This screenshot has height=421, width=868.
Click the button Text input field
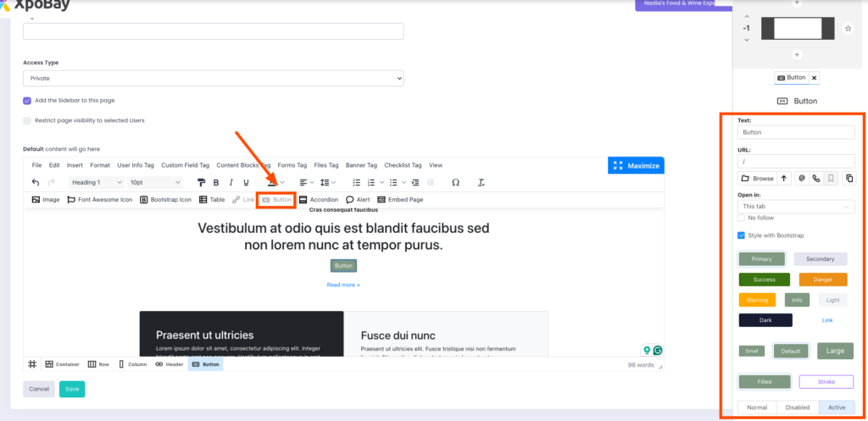tap(796, 132)
